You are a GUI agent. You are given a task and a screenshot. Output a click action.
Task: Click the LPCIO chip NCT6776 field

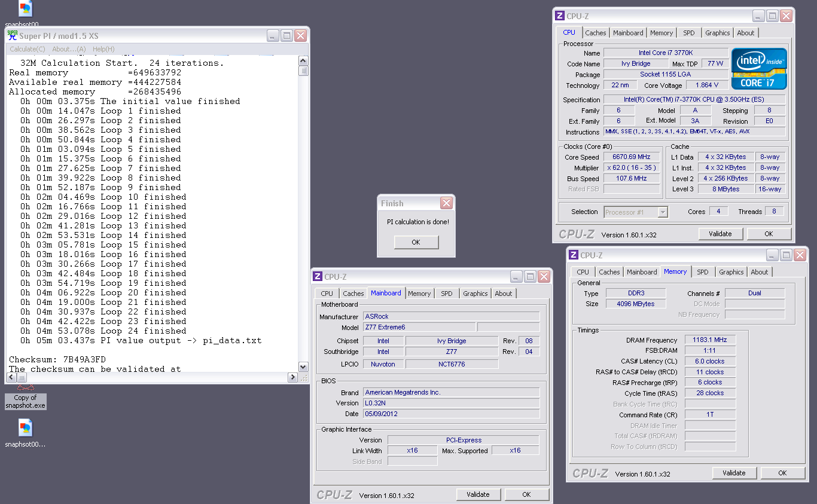[x=452, y=364]
